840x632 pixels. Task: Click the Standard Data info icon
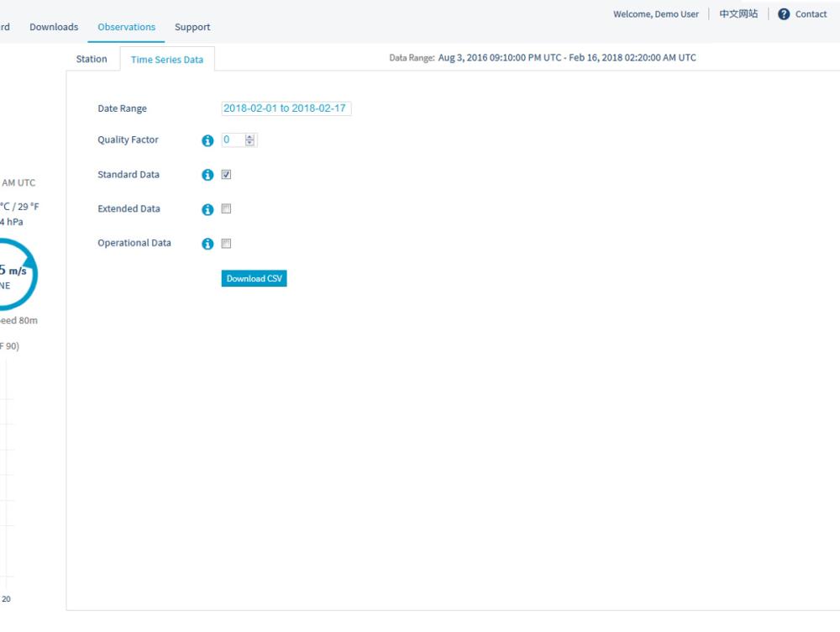pos(207,176)
